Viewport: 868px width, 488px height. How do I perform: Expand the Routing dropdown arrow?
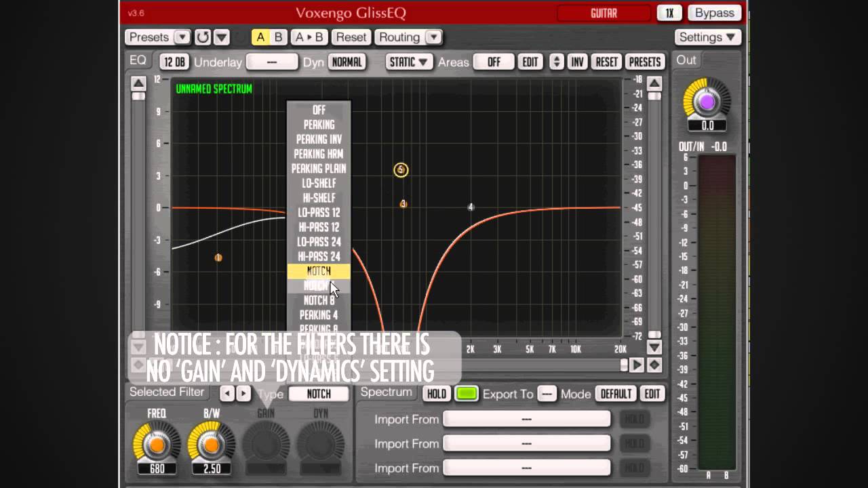pyautogui.click(x=433, y=37)
